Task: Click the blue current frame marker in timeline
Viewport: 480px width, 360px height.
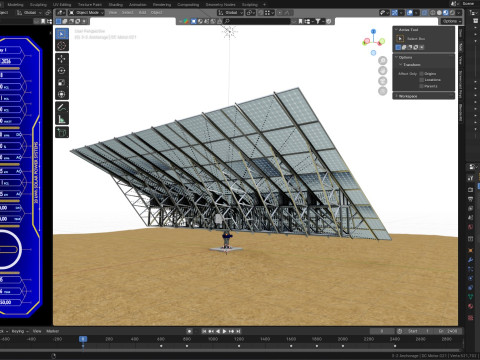Action: pyautogui.click(x=83, y=339)
